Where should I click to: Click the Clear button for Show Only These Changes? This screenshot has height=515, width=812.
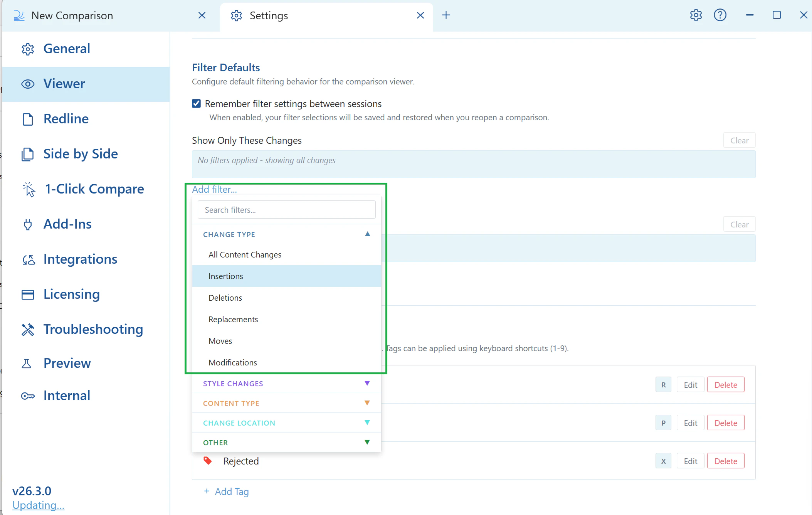(x=739, y=140)
